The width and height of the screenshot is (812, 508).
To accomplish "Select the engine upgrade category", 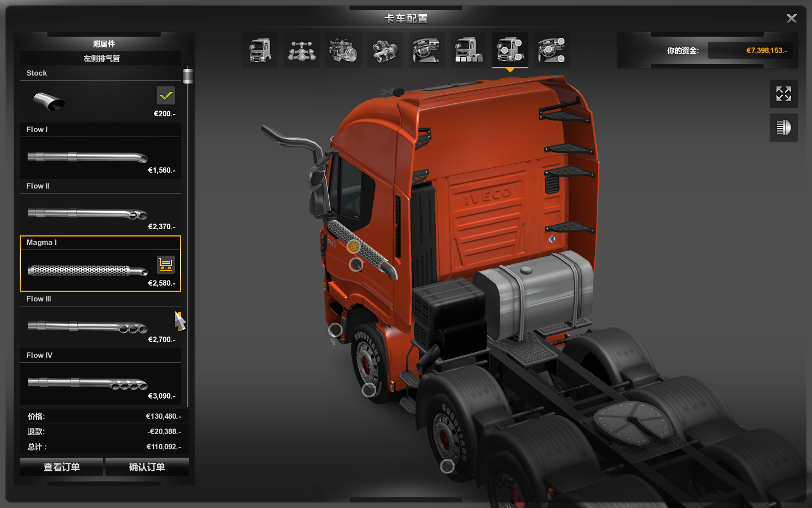I will [x=343, y=51].
